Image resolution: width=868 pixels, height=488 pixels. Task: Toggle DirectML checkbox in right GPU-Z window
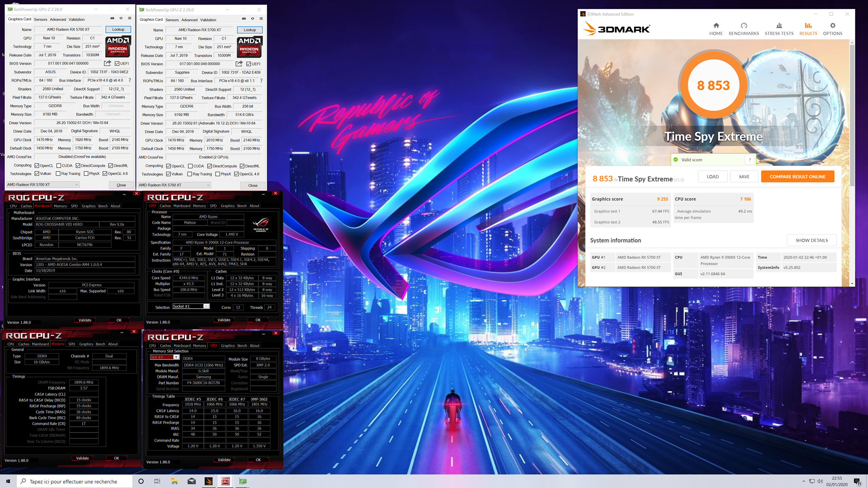pyautogui.click(x=242, y=166)
